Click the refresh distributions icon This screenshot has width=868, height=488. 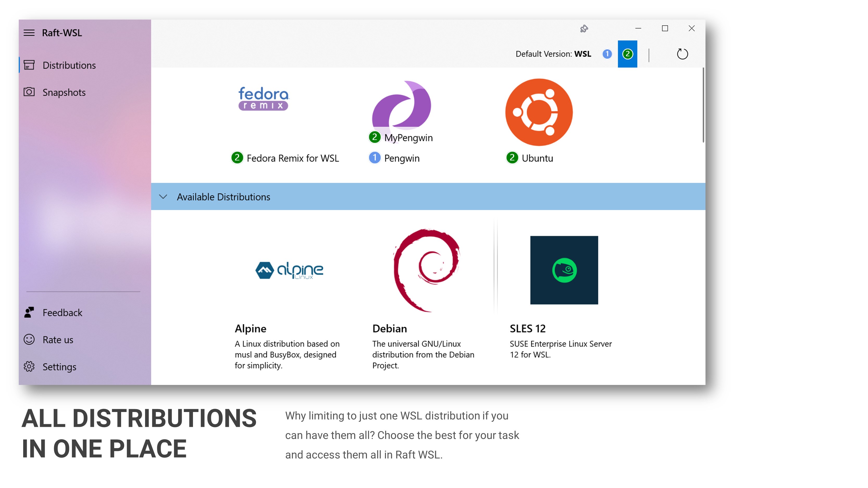coord(682,54)
